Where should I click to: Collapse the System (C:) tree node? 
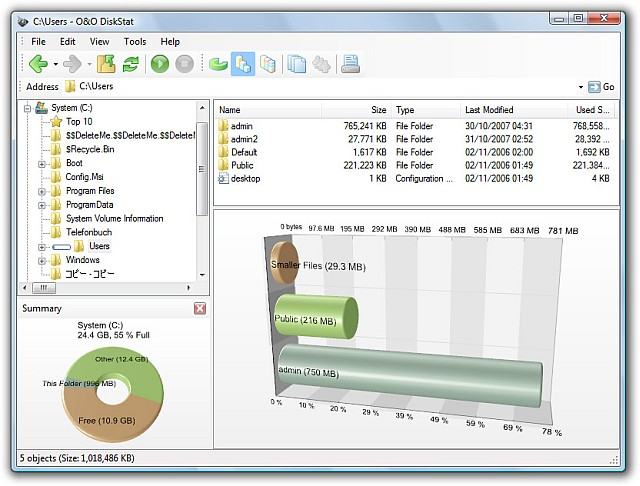pos(27,108)
